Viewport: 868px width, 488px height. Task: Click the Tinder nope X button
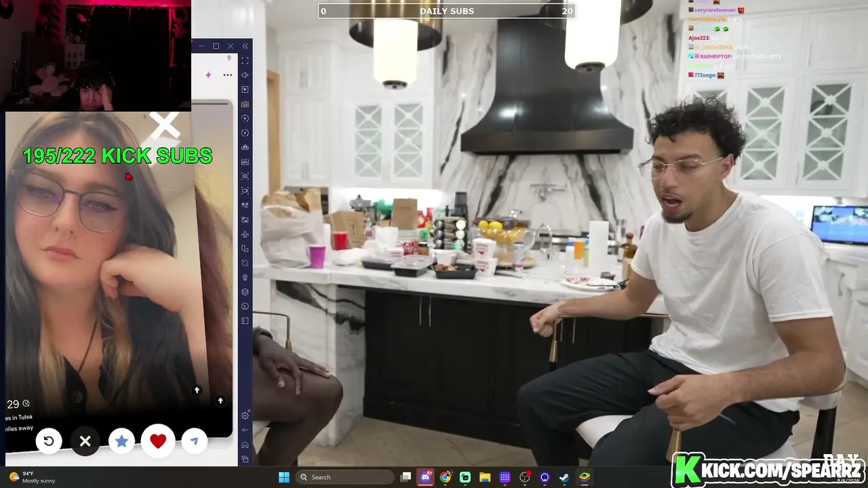(85, 441)
